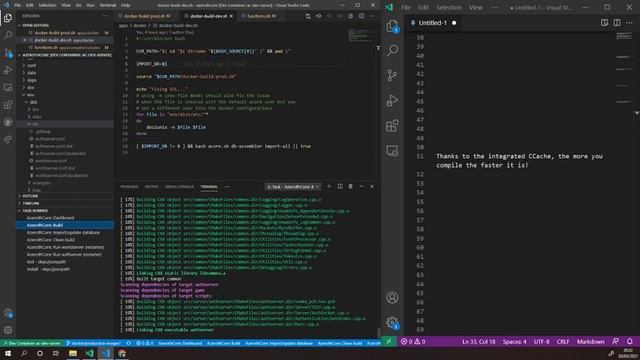Viewport: 640px width, 360px height.
Task: Open Selection menu in right VS Code window
Action: pos(449,7)
